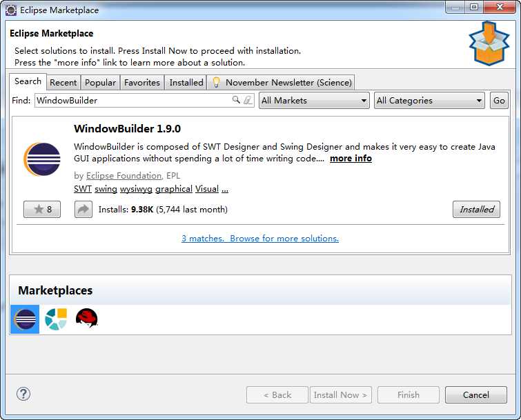Close the Eclipse Marketplace window
Screen dimensions: 521x420
click(500, 7)
